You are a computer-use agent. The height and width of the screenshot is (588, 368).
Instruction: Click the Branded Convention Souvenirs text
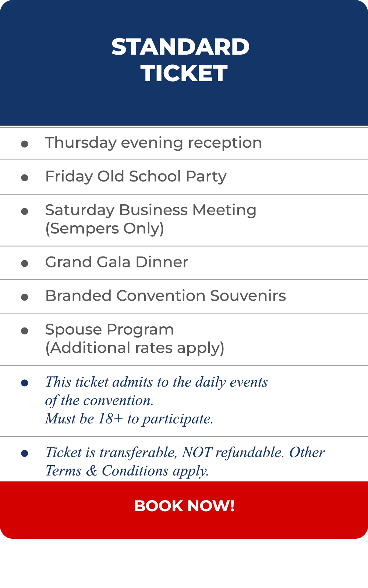click(x=166, y=296)
